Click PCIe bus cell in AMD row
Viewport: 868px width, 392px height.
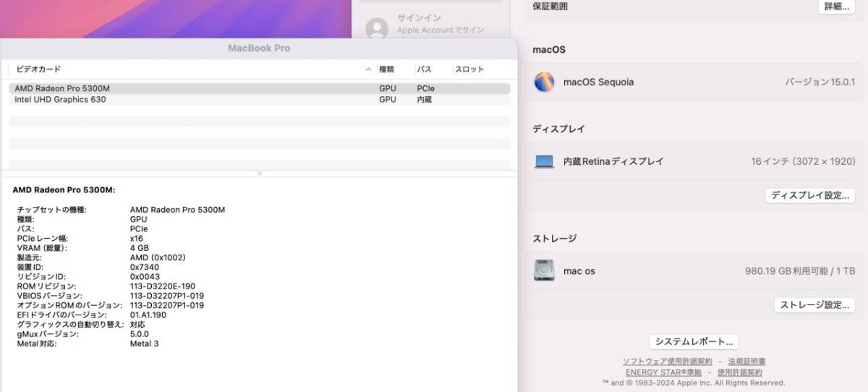coord(426,88)
